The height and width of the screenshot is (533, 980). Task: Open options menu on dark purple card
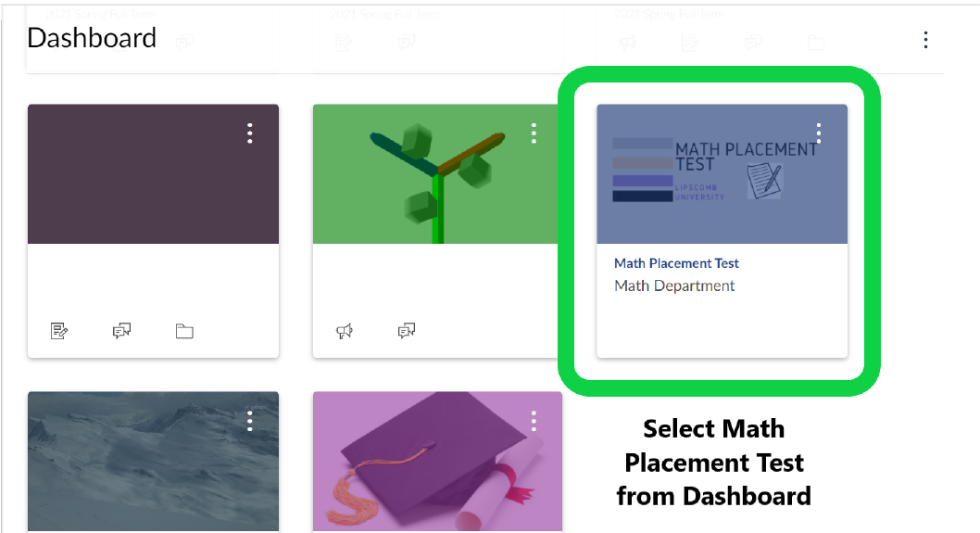[250, 133]
